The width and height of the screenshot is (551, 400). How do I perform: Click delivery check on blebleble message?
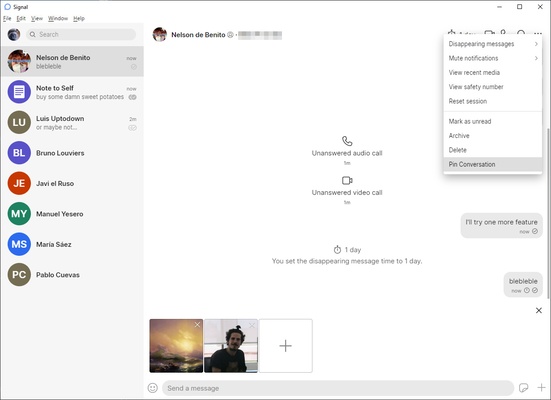click(x=535, y=290)
